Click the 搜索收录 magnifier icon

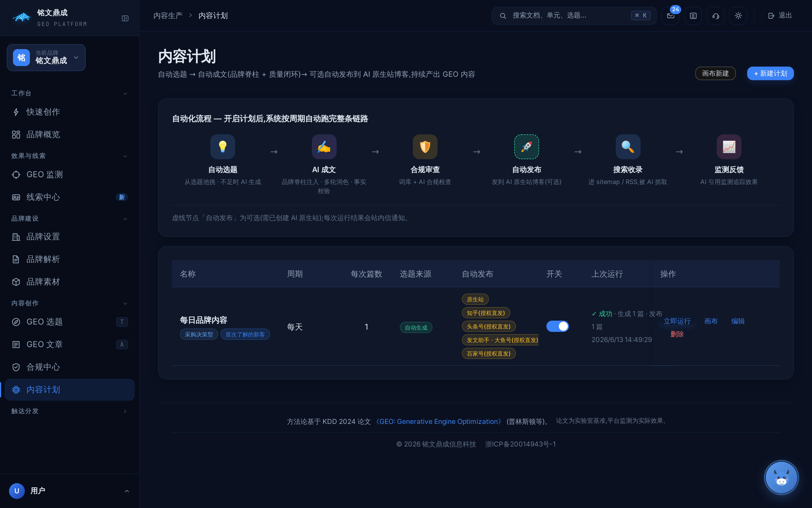pos(628,146)
